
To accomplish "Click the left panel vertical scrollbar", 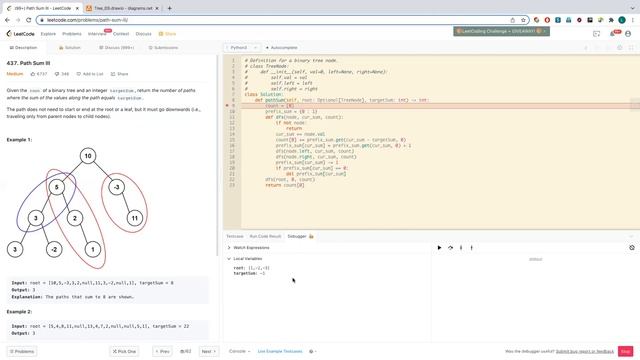I will (x=217, y=155).
